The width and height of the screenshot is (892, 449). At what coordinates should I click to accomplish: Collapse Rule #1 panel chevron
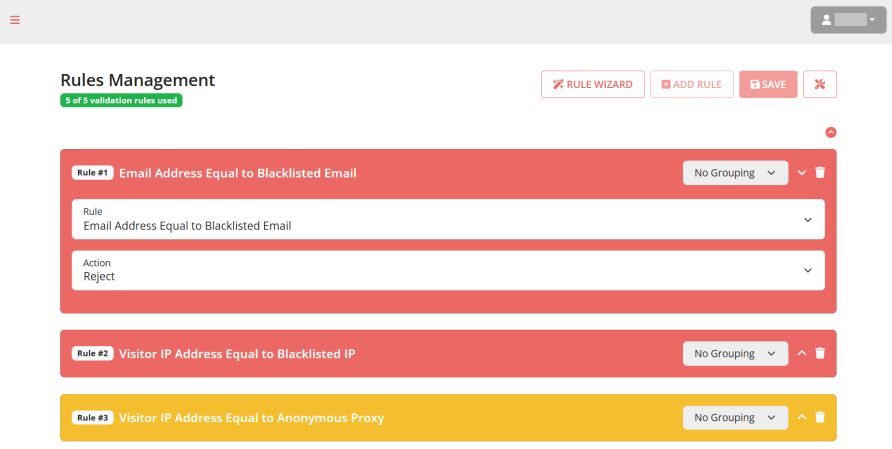click(x=802, y=172)
